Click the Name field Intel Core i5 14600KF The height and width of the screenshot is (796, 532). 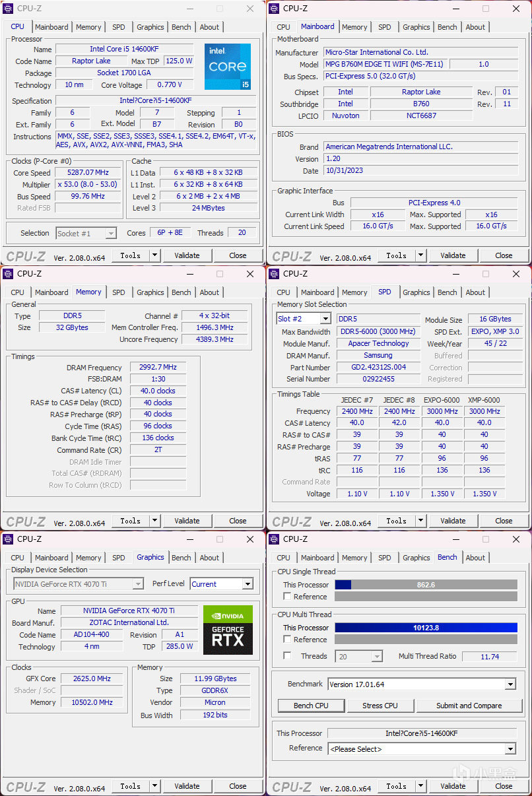(125, 49)
